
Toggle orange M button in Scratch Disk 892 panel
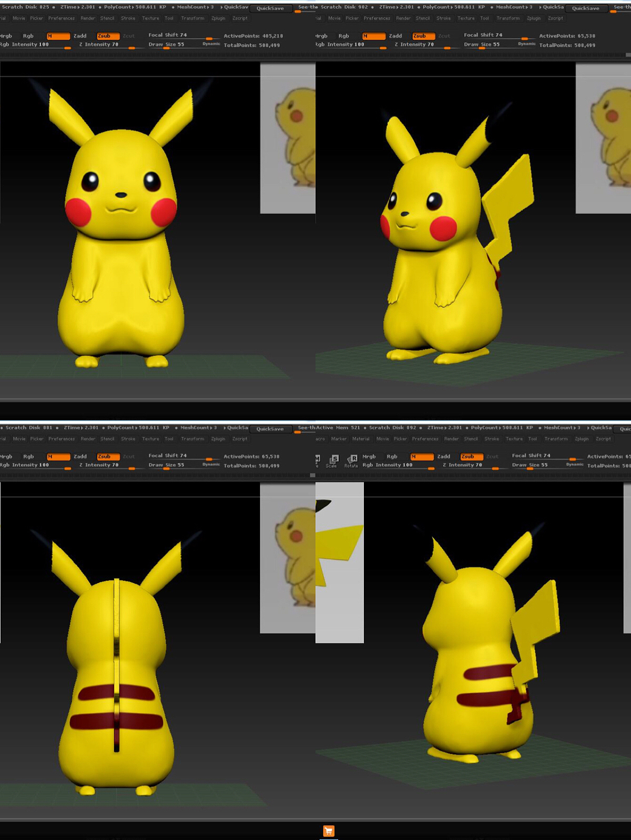[422, 456]
